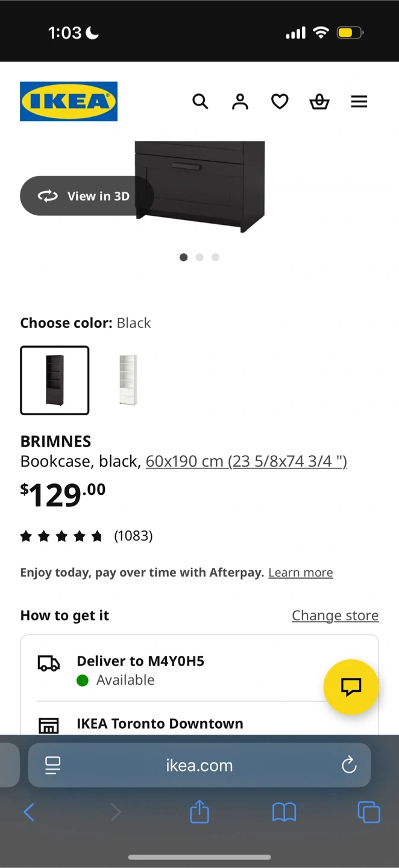Open the wishlist heart icon

click(280, 101)
